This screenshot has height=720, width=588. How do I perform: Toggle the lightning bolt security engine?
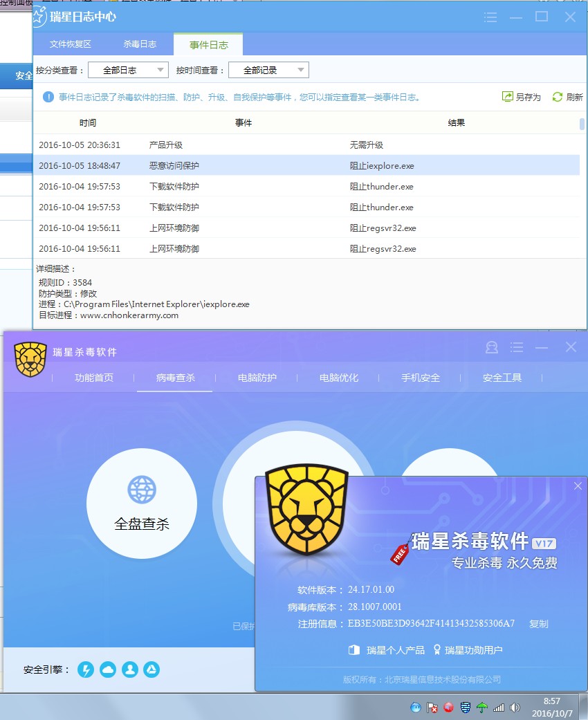[x=86, y=670]
